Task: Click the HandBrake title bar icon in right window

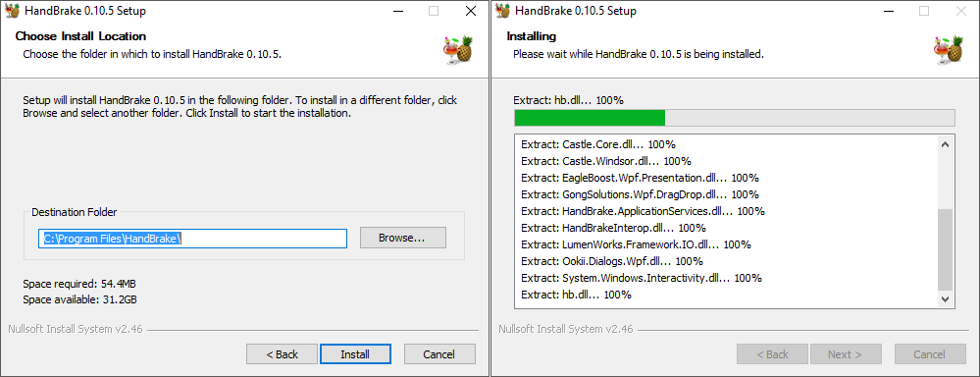Action: coord(504,11)
